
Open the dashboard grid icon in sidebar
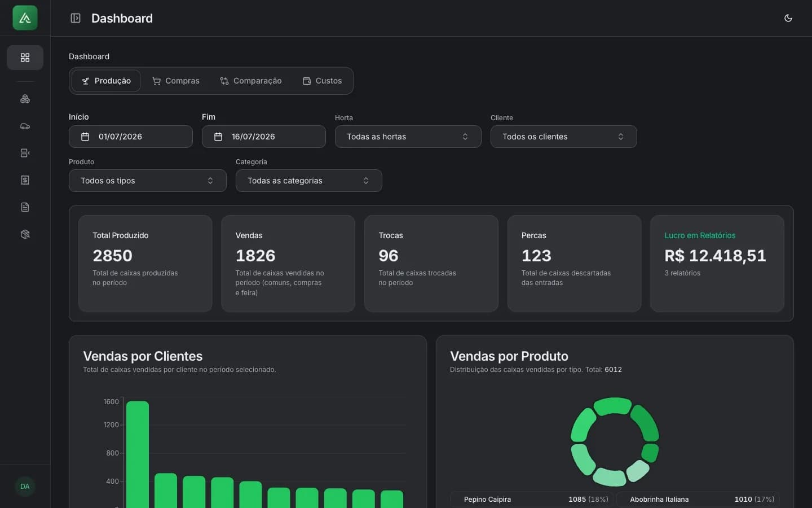(x=25, y=58)
